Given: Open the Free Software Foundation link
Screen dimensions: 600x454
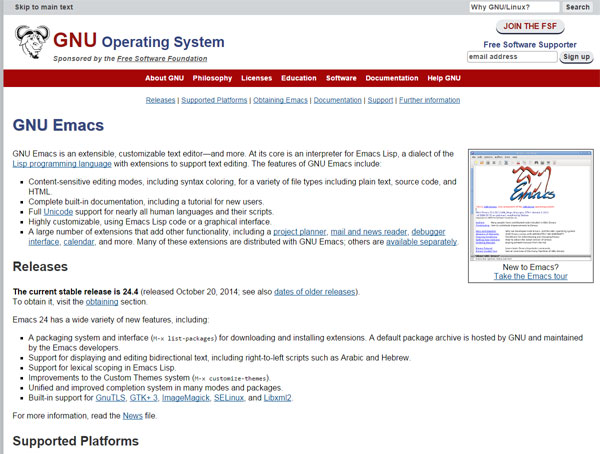Looking at the screenshot, I should [162, 59].
